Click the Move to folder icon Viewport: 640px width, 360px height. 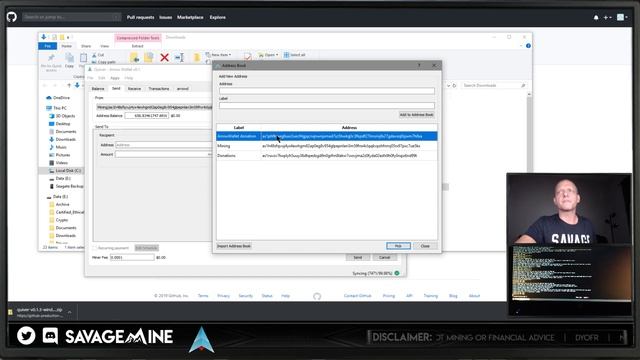134,58
